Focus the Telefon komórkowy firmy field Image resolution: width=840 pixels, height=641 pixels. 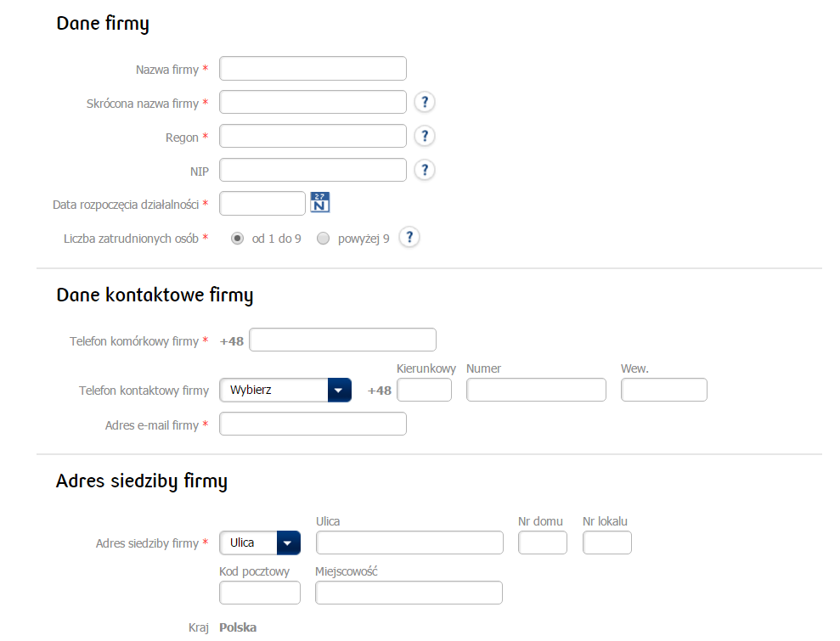(x=342, y=340)
